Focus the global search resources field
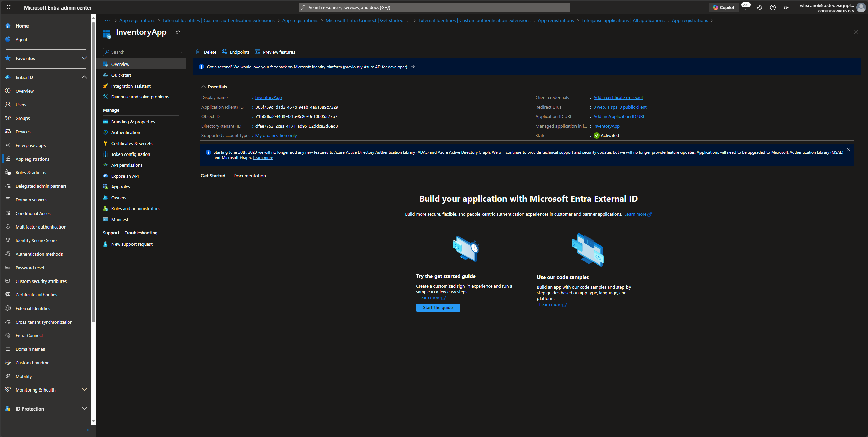This screenshot has width=868, height=437. pos(434,7)
